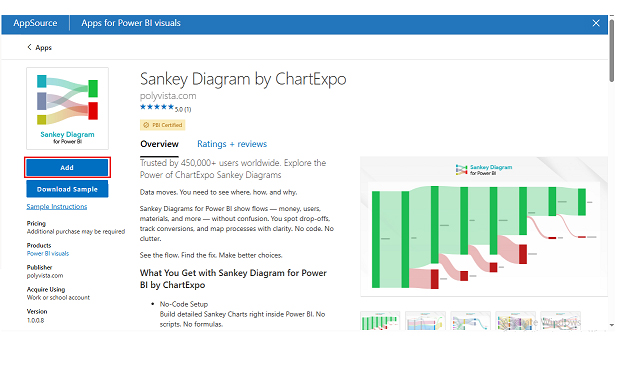Open Power BI visuals product link
The height and width of the screenshot is (372, 617).
tap(48, 254)
